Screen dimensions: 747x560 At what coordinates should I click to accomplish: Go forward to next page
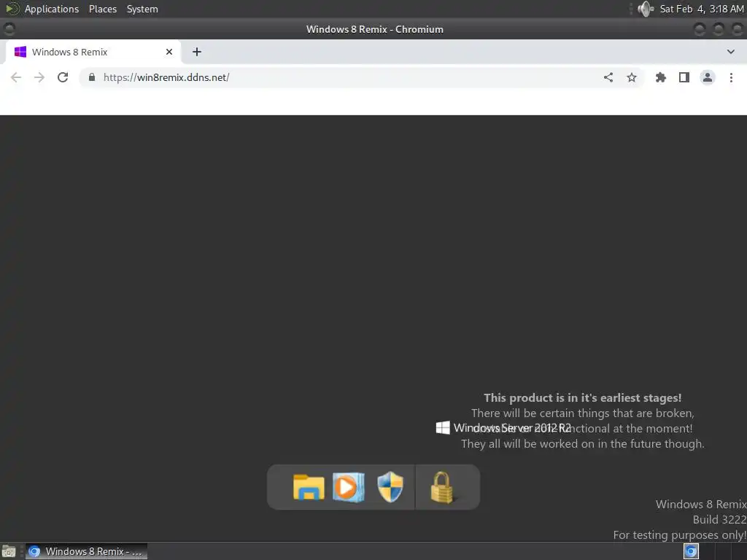39,77
